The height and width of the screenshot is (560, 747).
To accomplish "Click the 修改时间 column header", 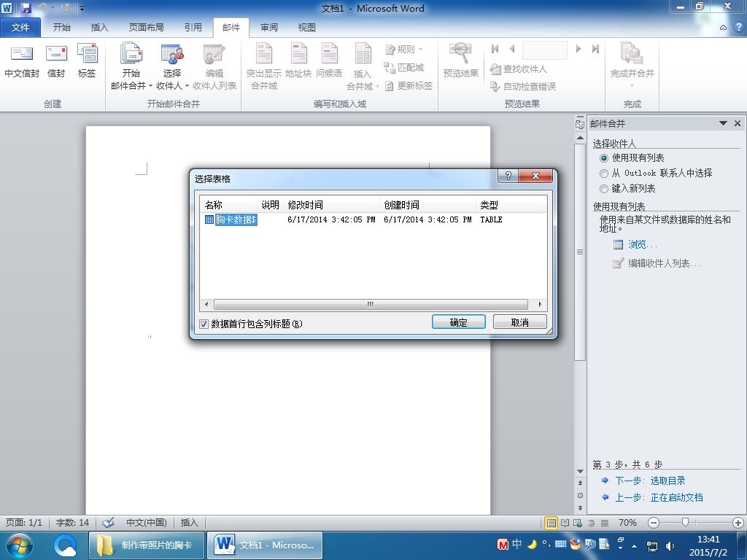I will 331,205.
